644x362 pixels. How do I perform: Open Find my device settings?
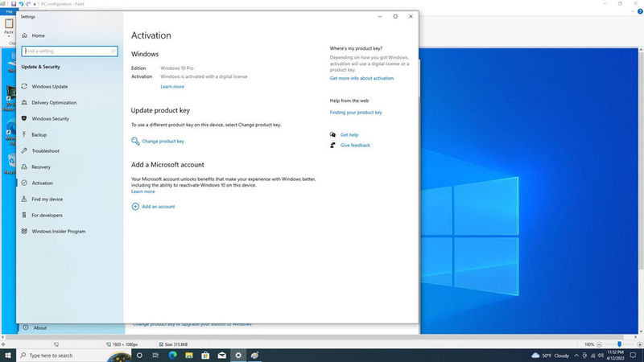[47, 199]
